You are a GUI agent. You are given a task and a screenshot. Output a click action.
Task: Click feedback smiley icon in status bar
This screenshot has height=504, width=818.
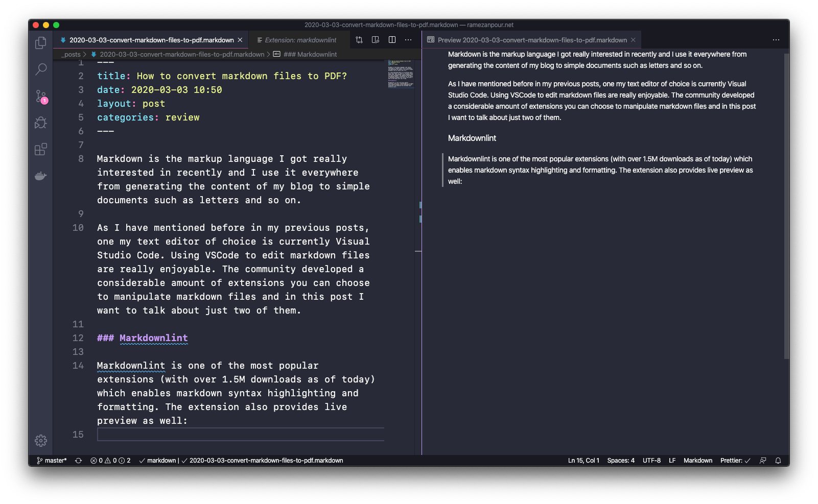click(763, 461)
